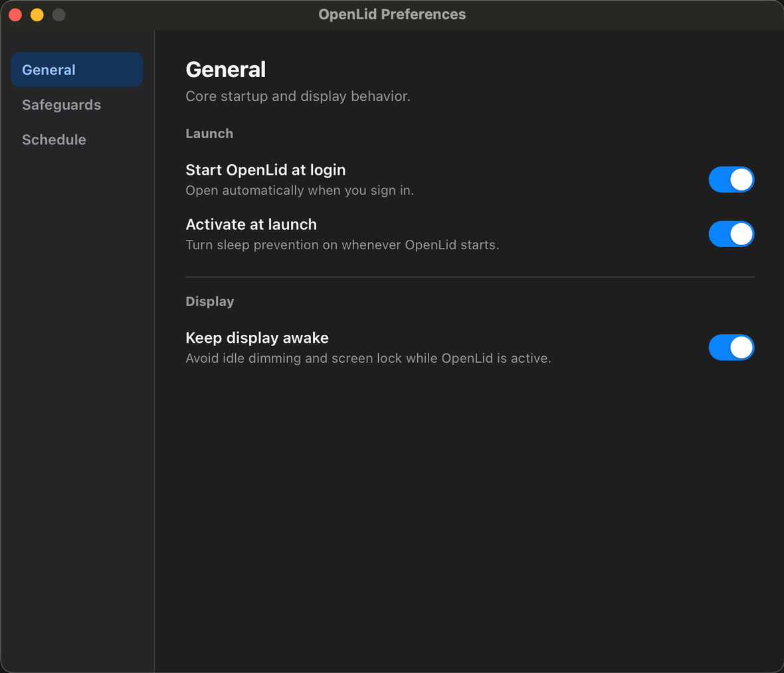
Task: Click 'Open automatically when you sign in.' description
Action: pos(300,191)
